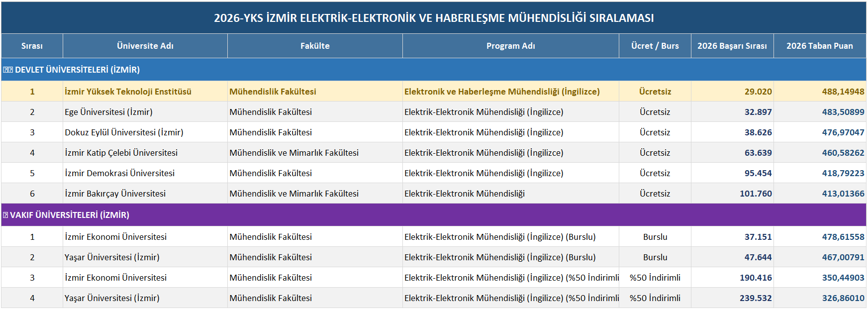Select the İzmir Yüksek Teknoloji Enstitüsü cell

tap(145, 92)
